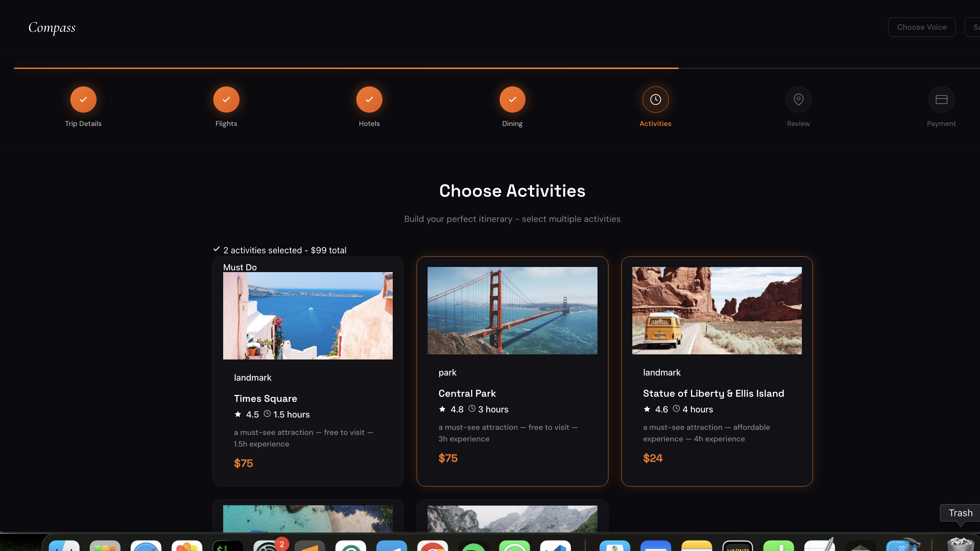Image resolution: width=980 pixels, height=551 pixels.
Task: Click the Activities clock step icon
Action: point(655,99)
